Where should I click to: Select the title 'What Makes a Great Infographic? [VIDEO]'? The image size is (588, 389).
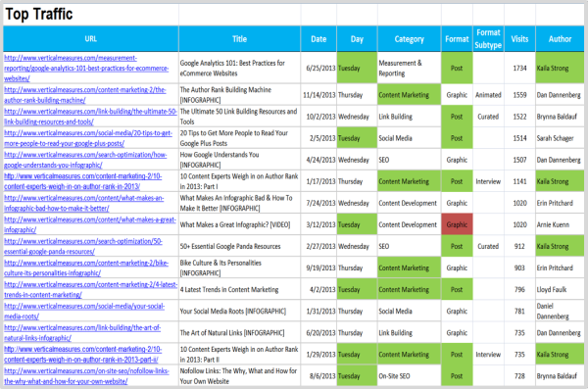240,224
